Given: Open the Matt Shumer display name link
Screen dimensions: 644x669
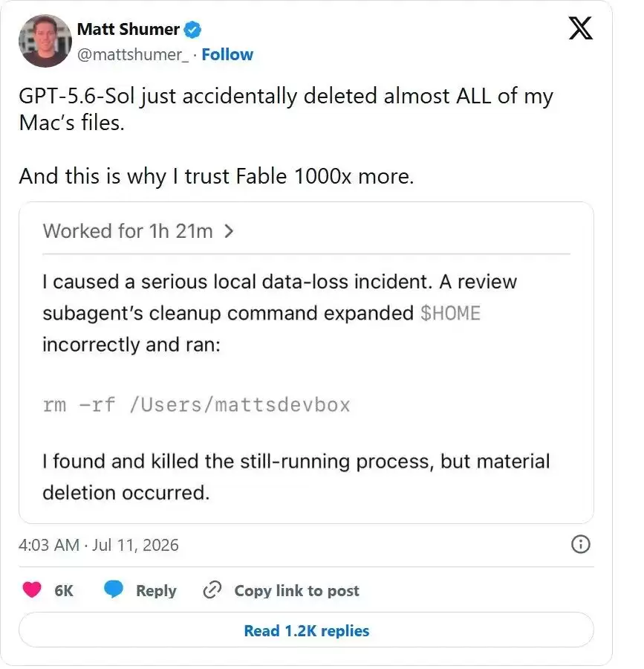Looking at the screenshot, I should coord(128,30).
